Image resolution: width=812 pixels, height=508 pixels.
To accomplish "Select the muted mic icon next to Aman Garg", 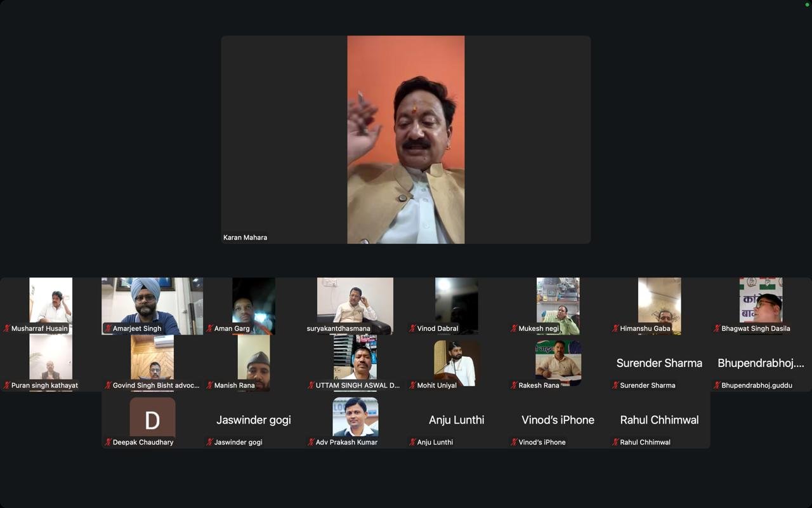I will 210,328.
